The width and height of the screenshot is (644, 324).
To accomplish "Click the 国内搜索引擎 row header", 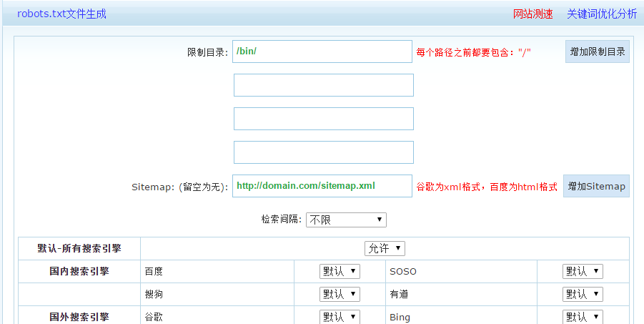I will coord(79,271).
